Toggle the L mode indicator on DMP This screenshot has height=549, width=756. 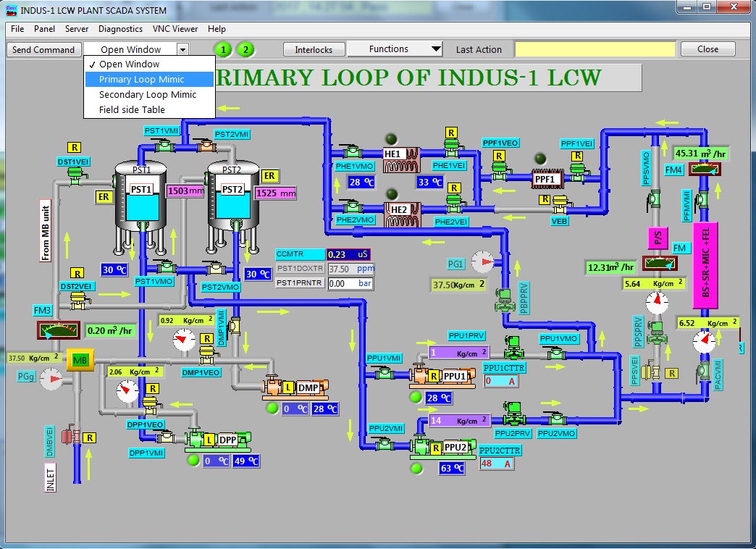(x=287, y=387)
